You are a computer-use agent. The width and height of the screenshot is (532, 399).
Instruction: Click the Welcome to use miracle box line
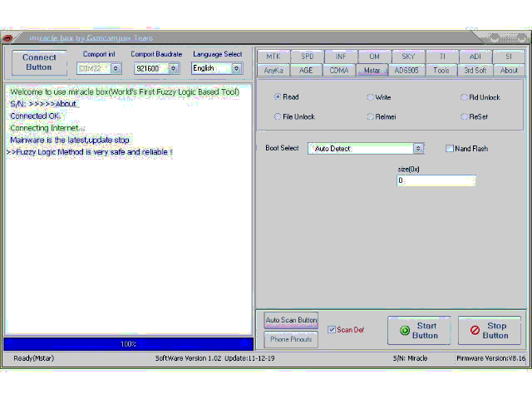click(125, 92)
